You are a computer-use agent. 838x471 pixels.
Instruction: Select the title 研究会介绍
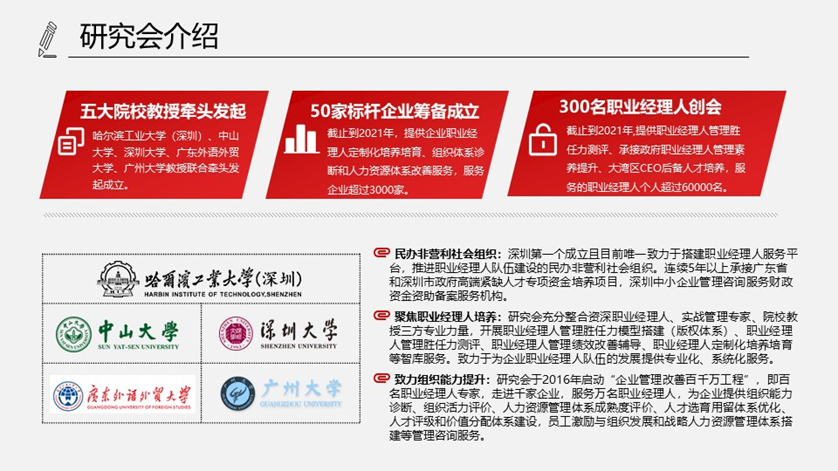click(149, 36)
